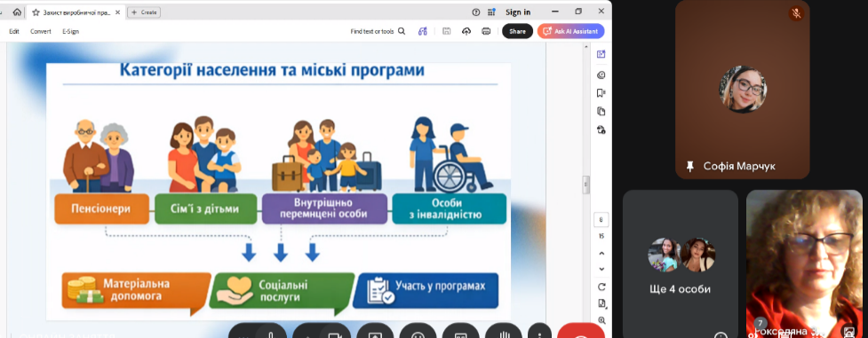
Task: Click the Участь у програмах banner
Action: (x=426, y=290)
